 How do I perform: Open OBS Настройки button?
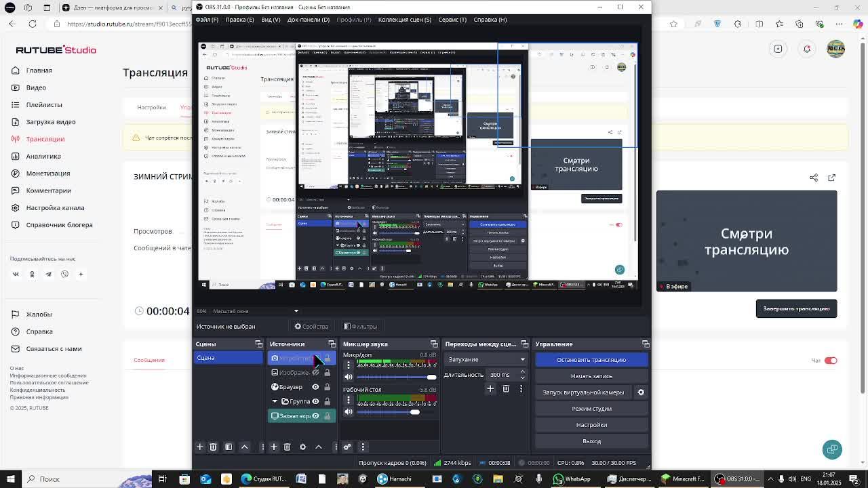(591, 425)
